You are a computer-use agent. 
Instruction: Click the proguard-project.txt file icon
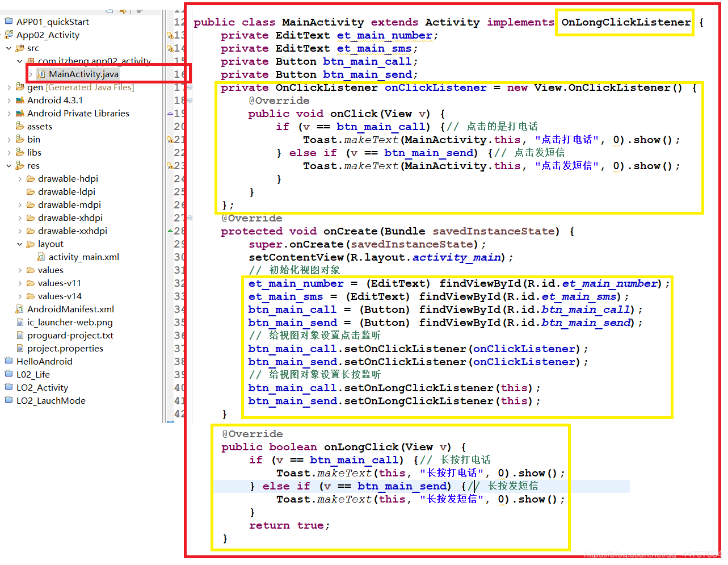[20, 335]
